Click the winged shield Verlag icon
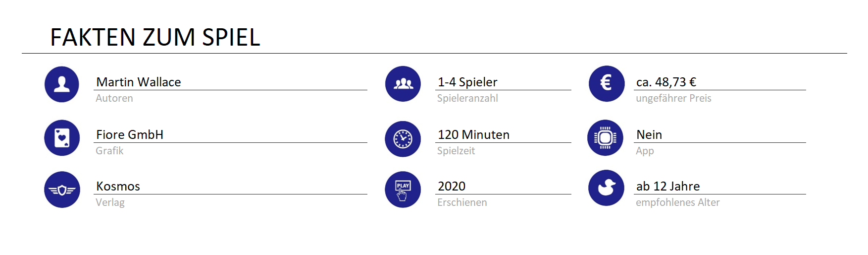This screenshot has width=868, height=255. 62,190
